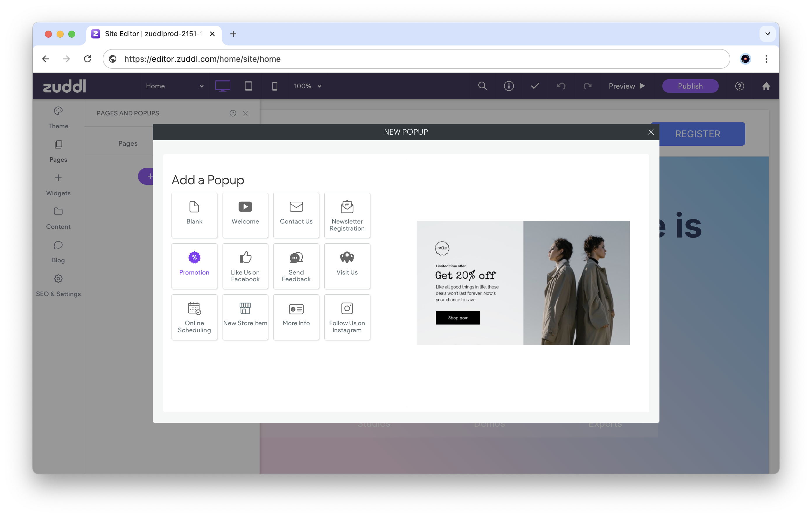Open Widgets in left sidebar
812x517 pixels.
tap(58, 185)
